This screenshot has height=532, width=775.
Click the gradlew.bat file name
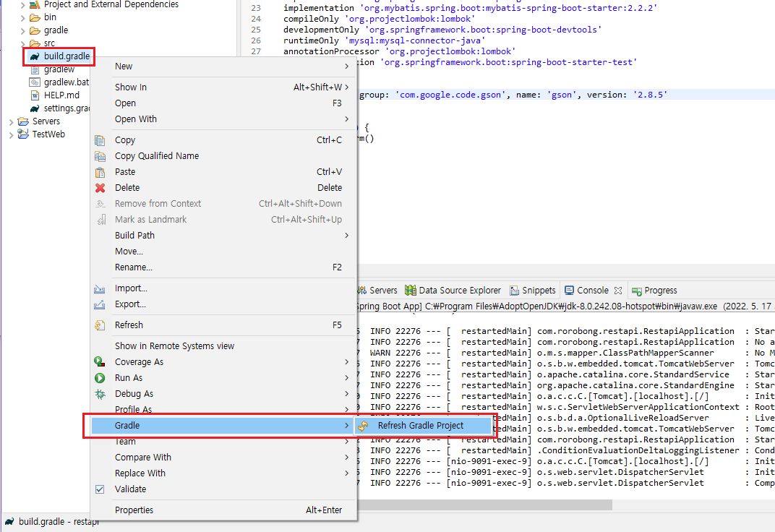pyautogui.click(x=67, y=82)
